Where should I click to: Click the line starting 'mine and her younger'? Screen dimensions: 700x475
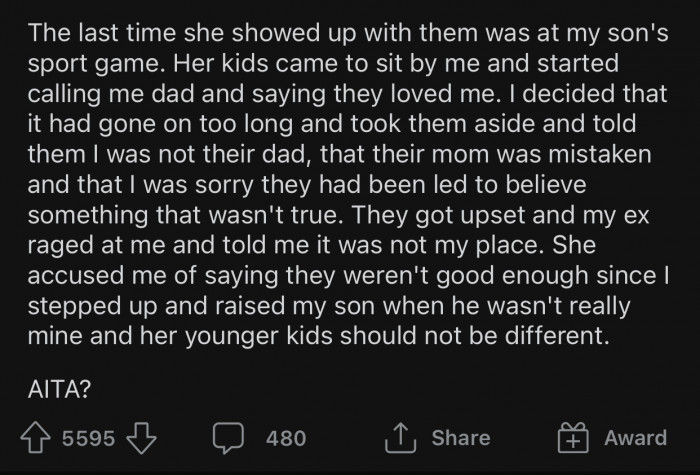pyautogui.click(x=319, y=336)
